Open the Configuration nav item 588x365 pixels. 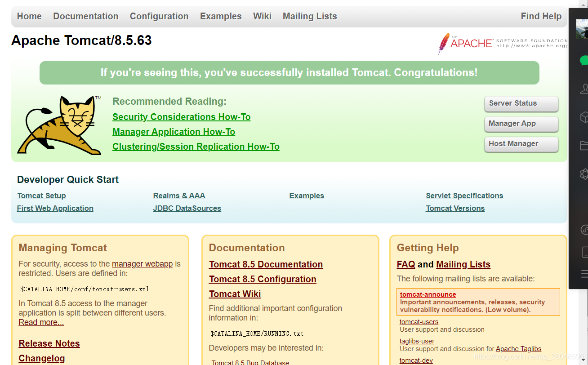[x=159, y=16]
